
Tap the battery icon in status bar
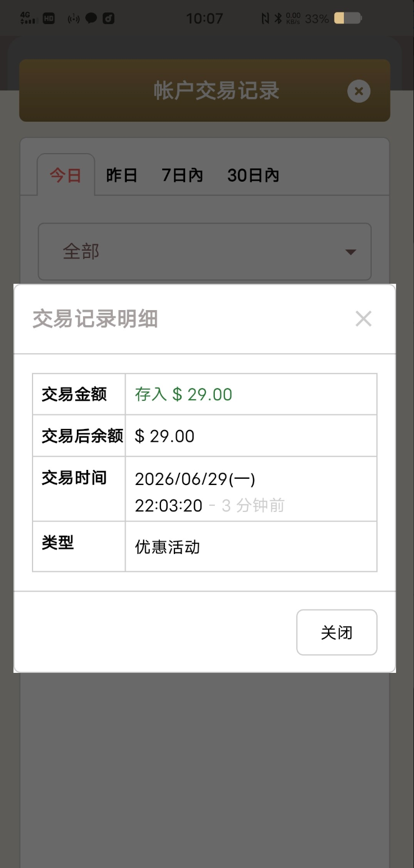coord(347,19)
